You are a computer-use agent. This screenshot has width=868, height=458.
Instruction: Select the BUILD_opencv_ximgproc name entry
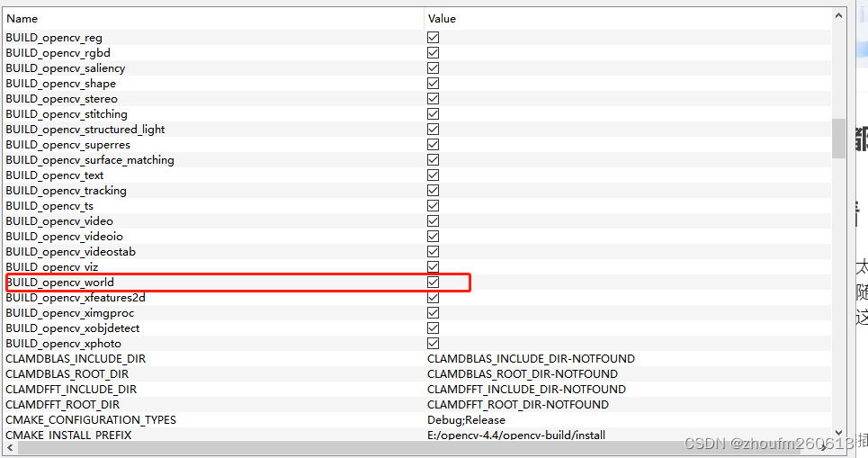coord(70,313)
